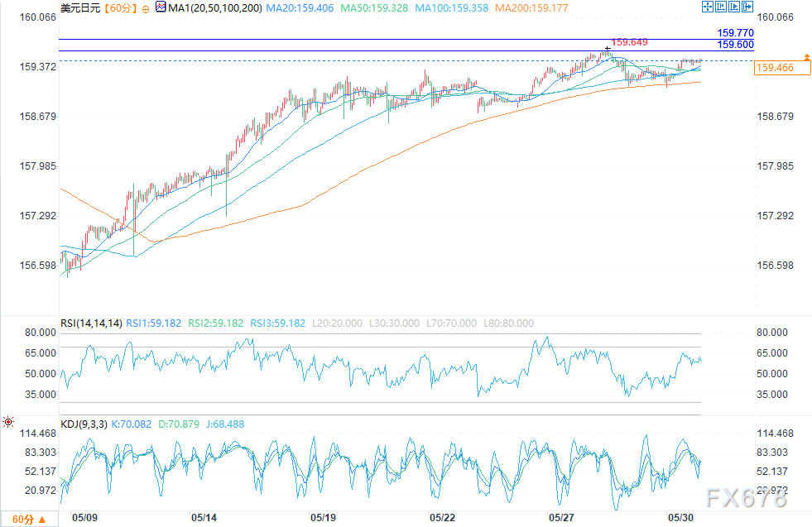Click the red sun icon beside KDJ
The height and width of the screenshot is (527, 812).
click(7, 422)
